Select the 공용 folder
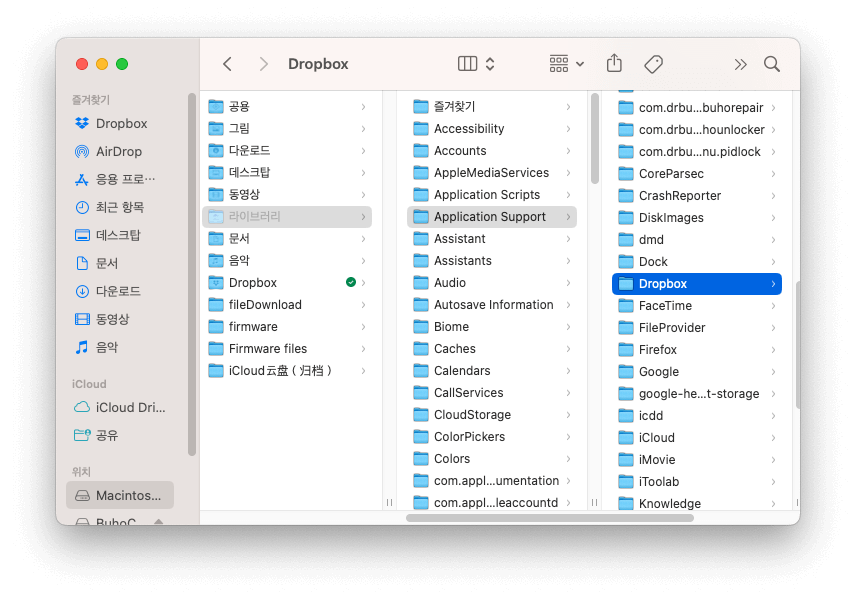Screen dimensions: 856x599 click(287, 106)
